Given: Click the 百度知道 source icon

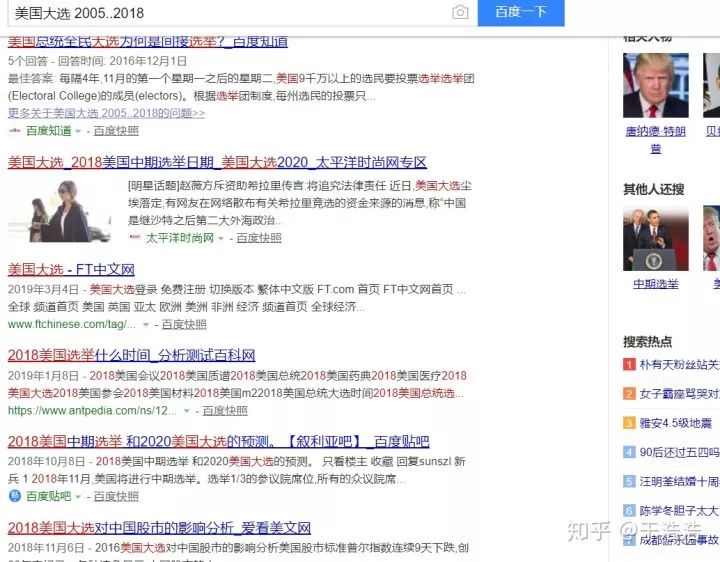Looking at the screenshot, I should tap(15, 131).
